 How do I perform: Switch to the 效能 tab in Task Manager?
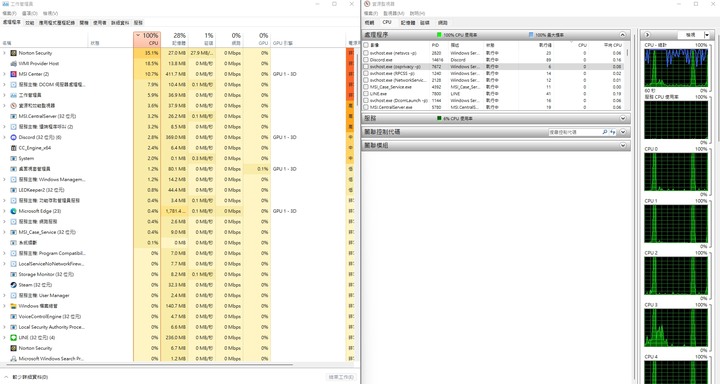tap(29, 23)
